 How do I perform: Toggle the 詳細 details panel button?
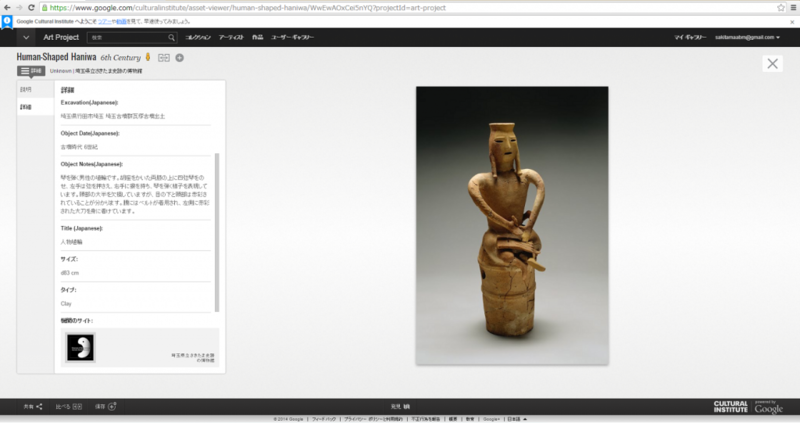click(31, 71)
